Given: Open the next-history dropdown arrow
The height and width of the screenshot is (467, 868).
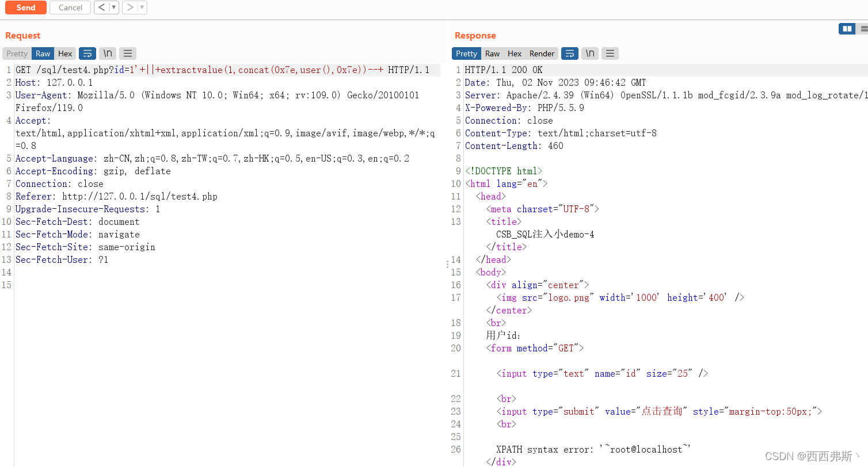Looking at the screenshot, I should point(142,7).
